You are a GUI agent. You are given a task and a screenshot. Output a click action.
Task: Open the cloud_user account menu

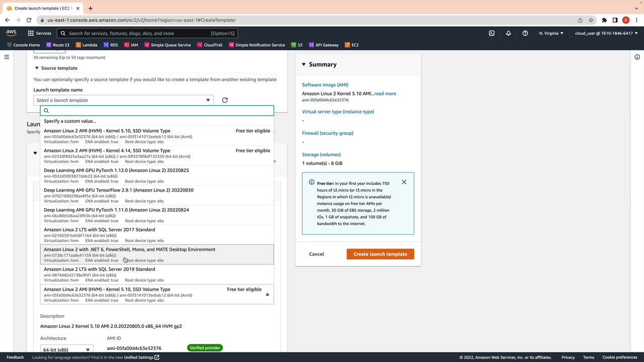[x=606, y=33]
